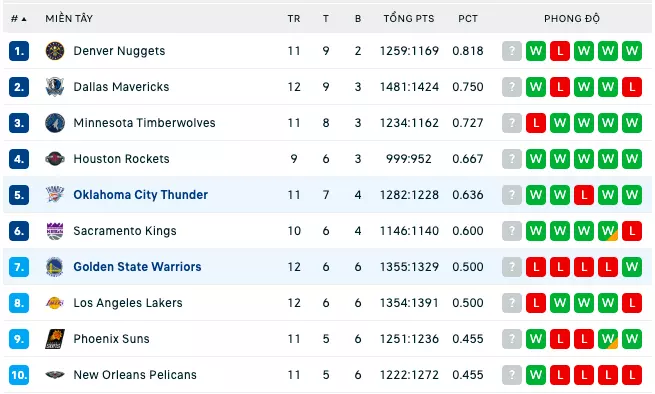Sort standings by PCT column header

coord(468,19)
